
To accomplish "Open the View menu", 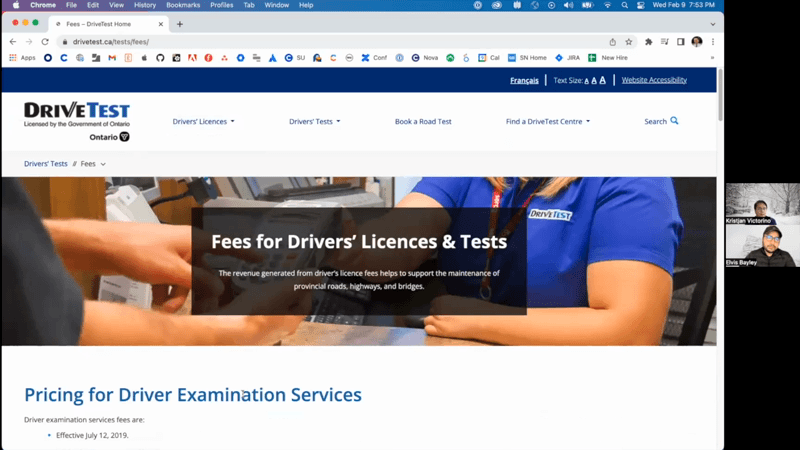I will (x=116, y=5).
